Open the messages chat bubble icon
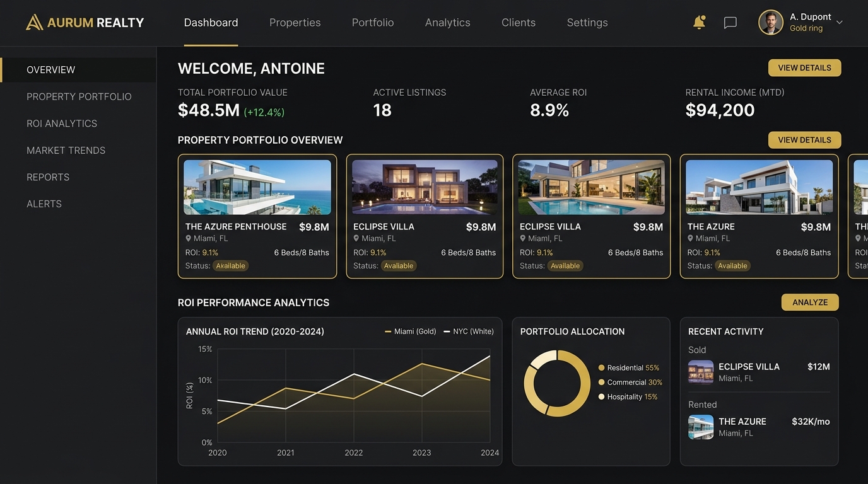This screenshot has height=484, width=868. coord(730,23)
